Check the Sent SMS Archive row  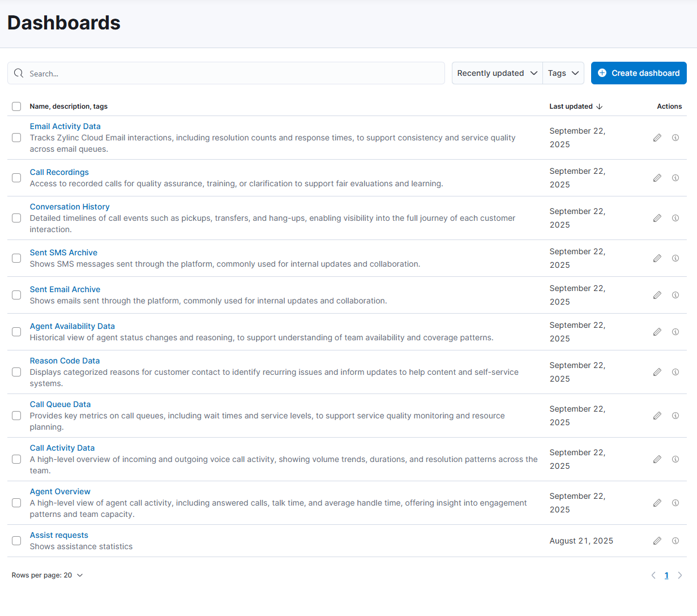(x=16, y=258)
